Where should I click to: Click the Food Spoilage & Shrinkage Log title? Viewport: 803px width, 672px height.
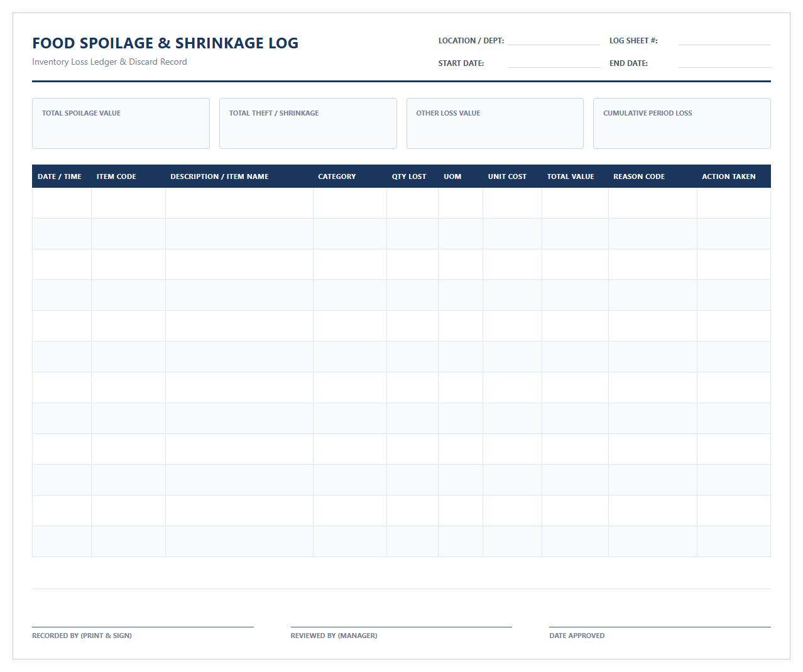tap(165, 43)
